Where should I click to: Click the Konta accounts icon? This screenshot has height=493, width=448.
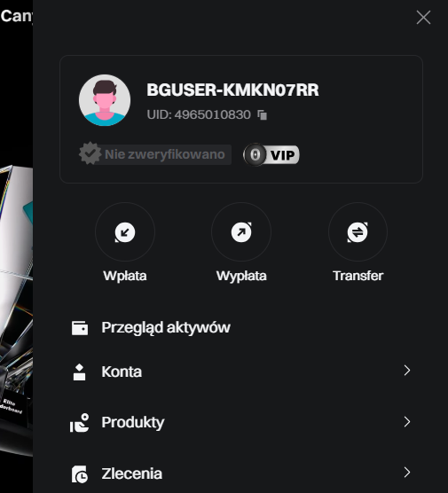(79, 372)
